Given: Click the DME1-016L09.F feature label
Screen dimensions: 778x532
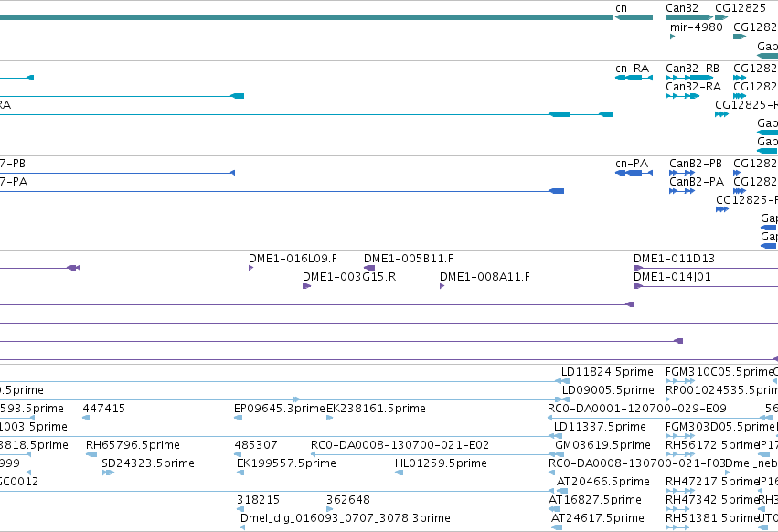Looking at the screenshot, I should (x=293, y=259).
